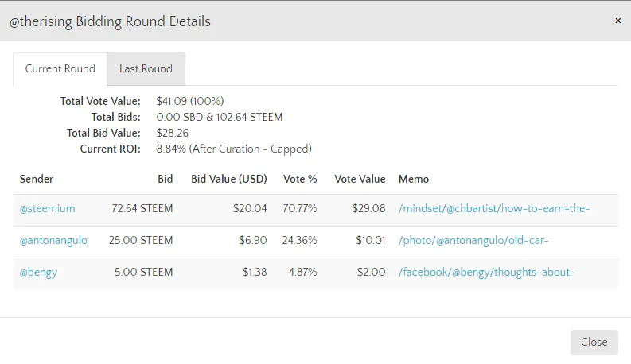The width and height of the screenshot is (631, 364).
Task: Visit the @bengy sender link
Action: pos(38,273)
